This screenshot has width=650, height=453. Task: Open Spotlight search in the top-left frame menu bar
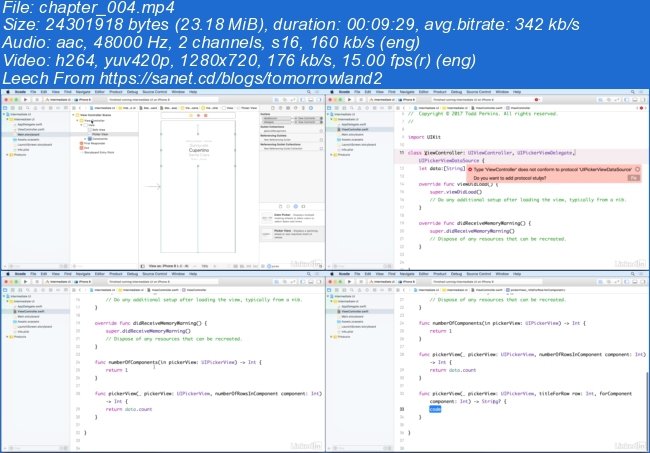(x=308, y=92)
